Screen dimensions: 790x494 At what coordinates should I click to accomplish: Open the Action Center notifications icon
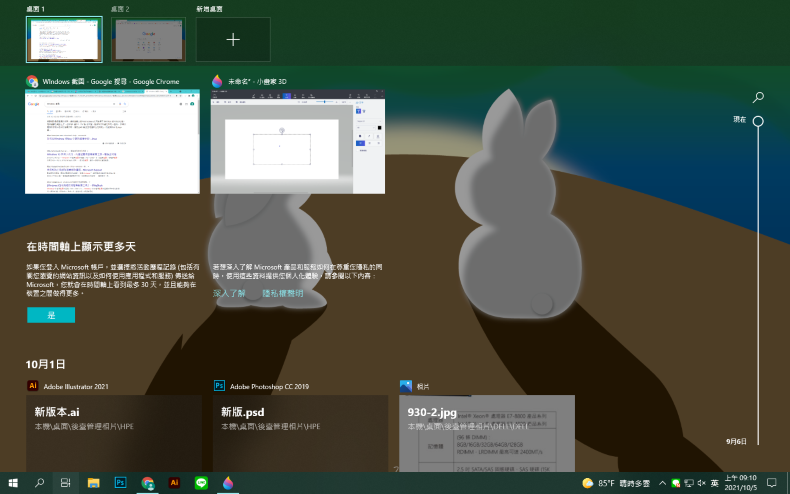pos(771,483)
